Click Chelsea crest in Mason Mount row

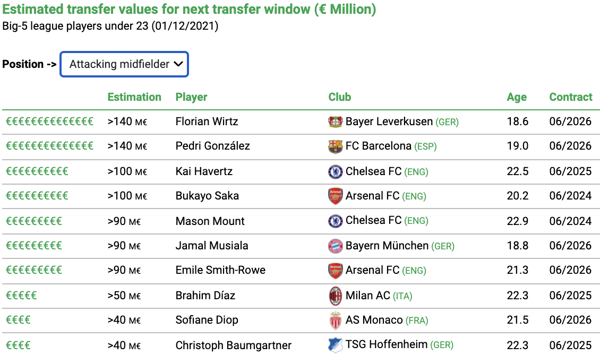336,221
